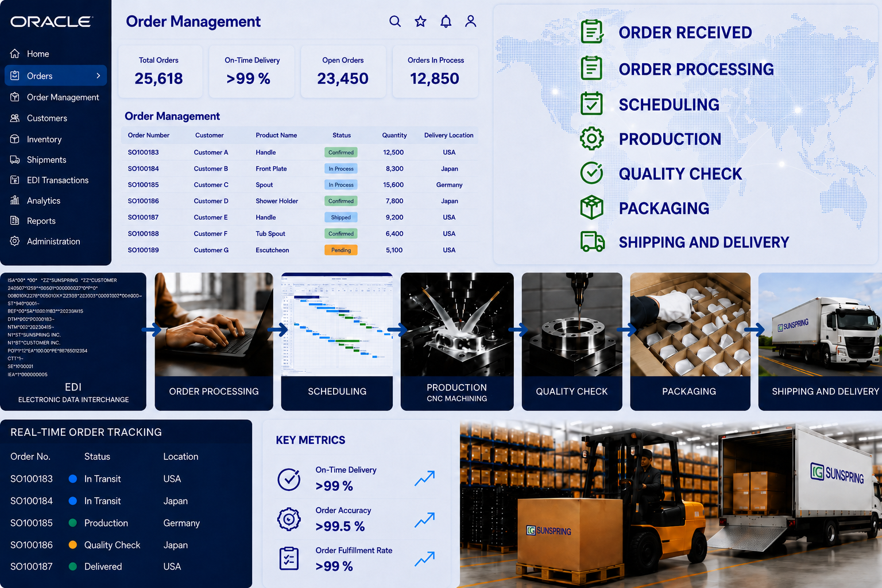The height and width of the screenshot is (588, 882).
Task: Open Order Management in the sidebar
Action: click(56, 97)
